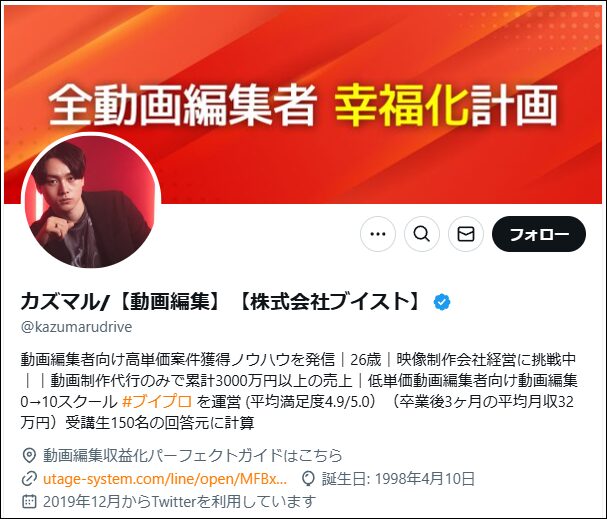Open the utage-system.com profile link
607x519 pixels.
pyautogui.click(x=165, y=479)
